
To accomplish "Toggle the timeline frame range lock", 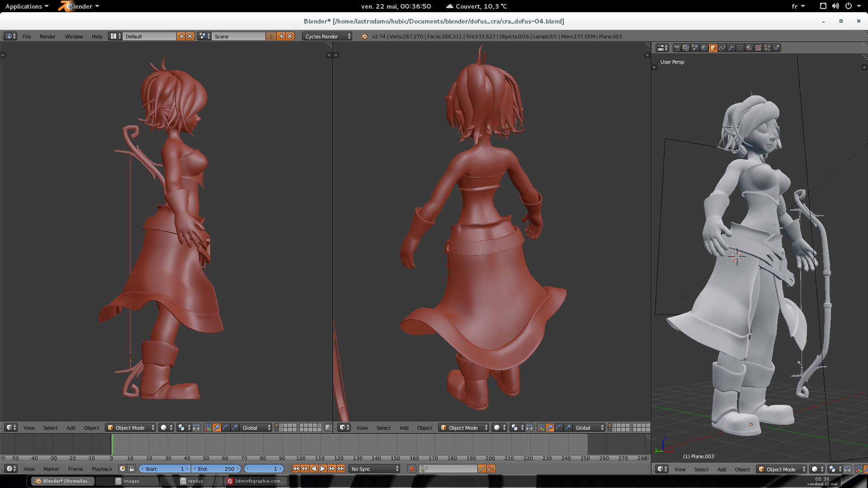I will [x=132, y=469].
